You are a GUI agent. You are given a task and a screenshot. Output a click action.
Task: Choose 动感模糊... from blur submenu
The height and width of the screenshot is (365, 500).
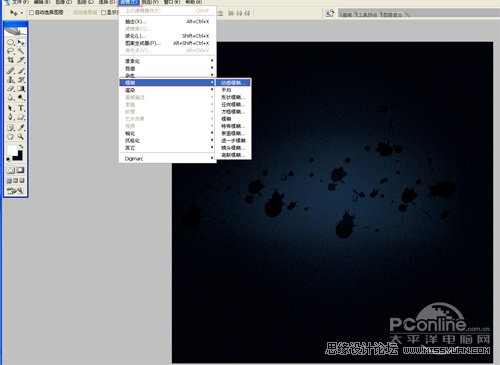point(233,83)
